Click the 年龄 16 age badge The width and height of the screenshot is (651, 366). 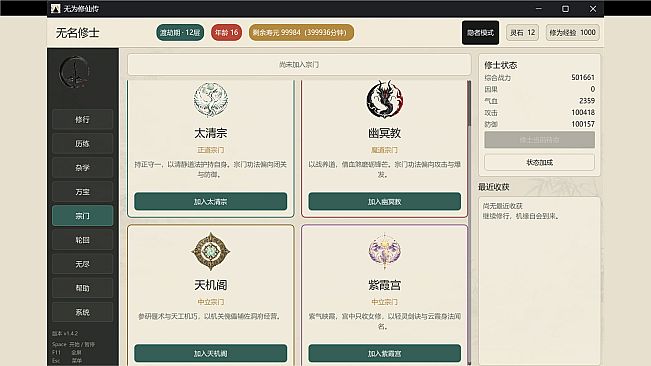pos(226,32)
